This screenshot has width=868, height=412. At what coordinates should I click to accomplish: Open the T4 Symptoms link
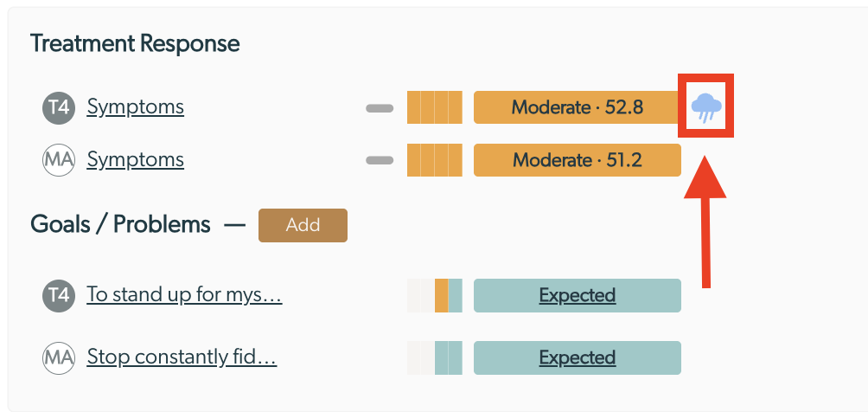tap(135, 106)
